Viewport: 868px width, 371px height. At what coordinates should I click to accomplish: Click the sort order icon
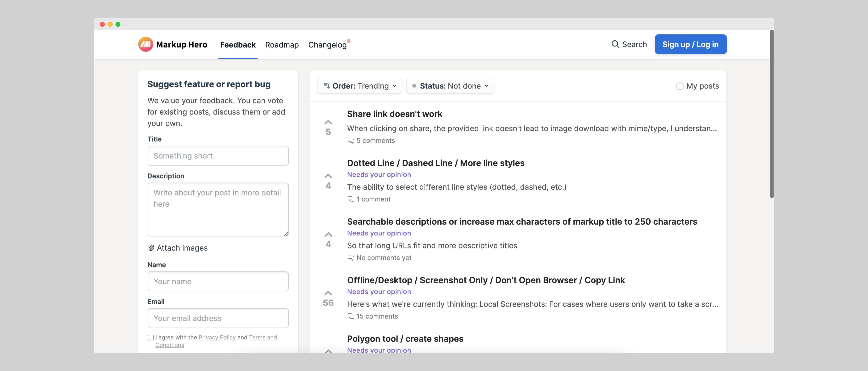pos(326,86)
